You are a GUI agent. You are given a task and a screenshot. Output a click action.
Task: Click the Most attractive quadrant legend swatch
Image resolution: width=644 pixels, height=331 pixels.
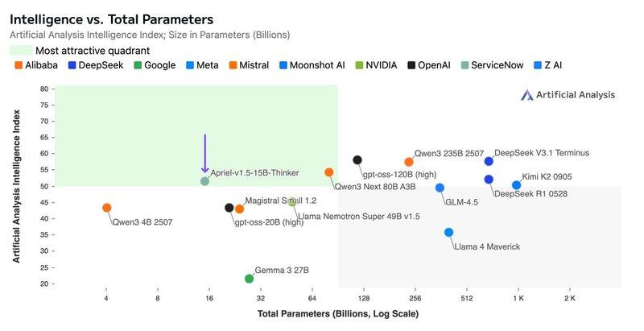[x=20, y=51]
